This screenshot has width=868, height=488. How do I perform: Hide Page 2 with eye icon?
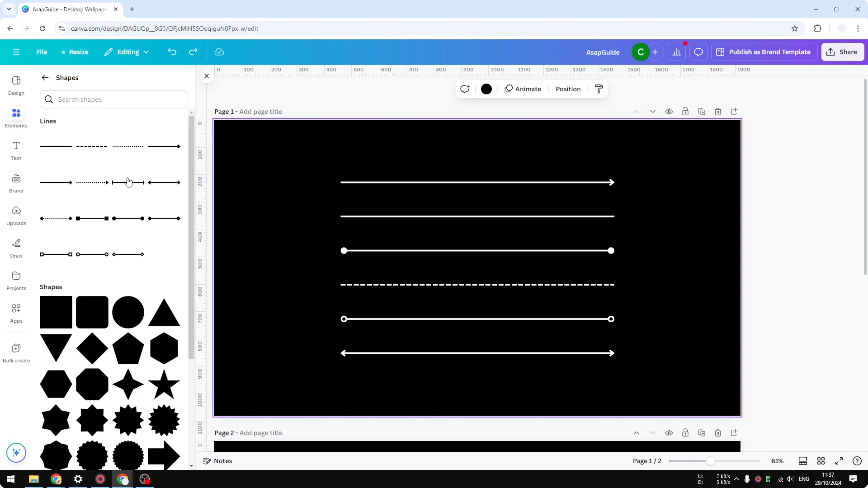click(669, 433)
